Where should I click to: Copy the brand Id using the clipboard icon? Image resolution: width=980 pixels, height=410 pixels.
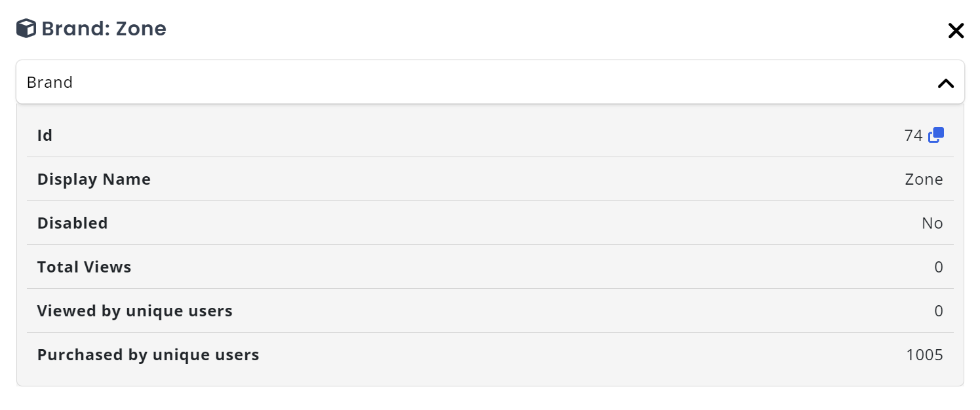pyautogui.click(x=936, y=134)
